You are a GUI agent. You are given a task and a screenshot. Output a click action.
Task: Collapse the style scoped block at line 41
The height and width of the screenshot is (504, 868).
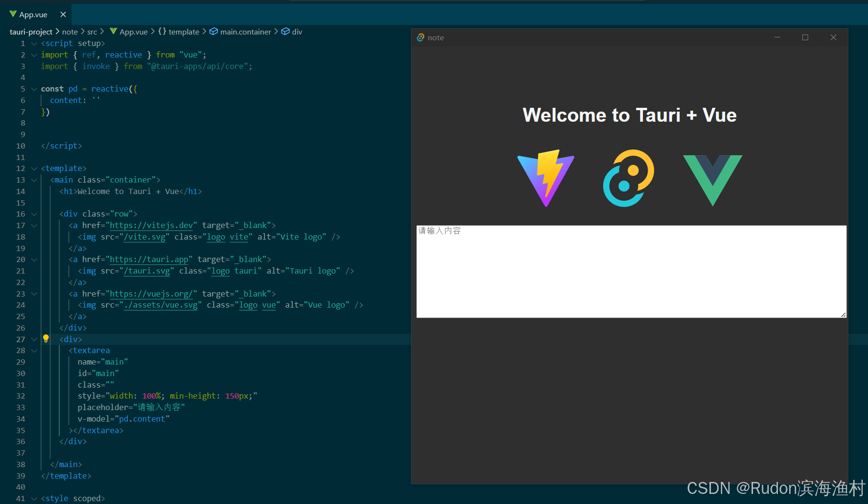[x=34, y=498]
